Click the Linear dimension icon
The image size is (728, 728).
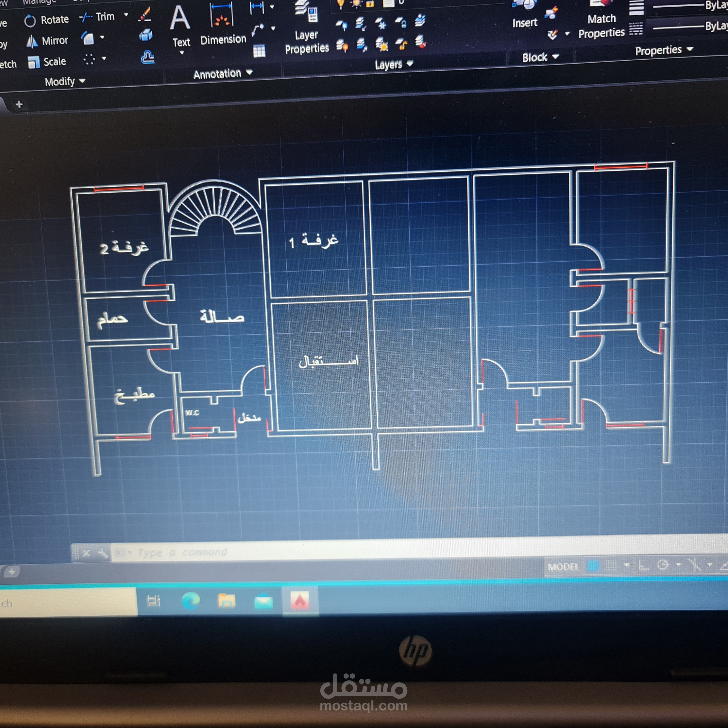point(257,8)
